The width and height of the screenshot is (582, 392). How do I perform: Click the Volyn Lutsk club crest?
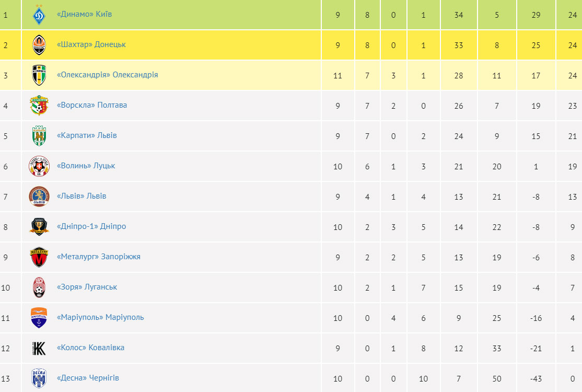39,166
